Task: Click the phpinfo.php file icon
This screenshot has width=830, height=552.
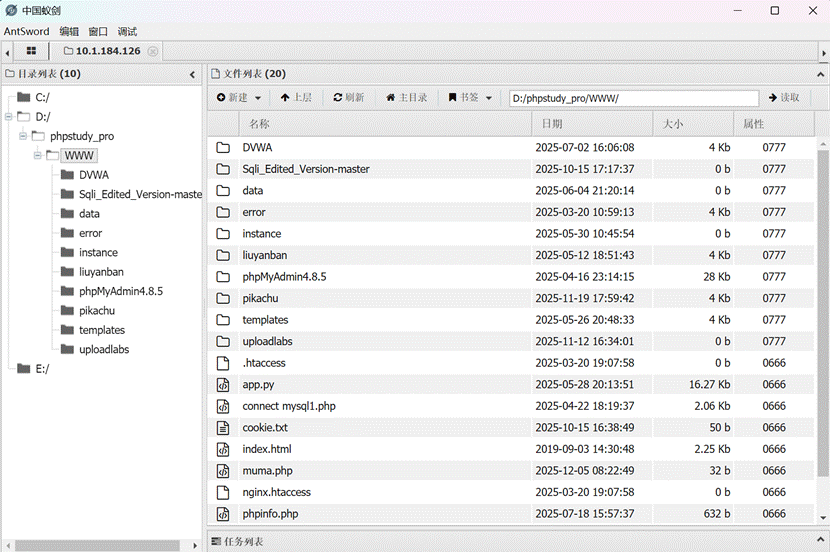Action: pos(223,513)
